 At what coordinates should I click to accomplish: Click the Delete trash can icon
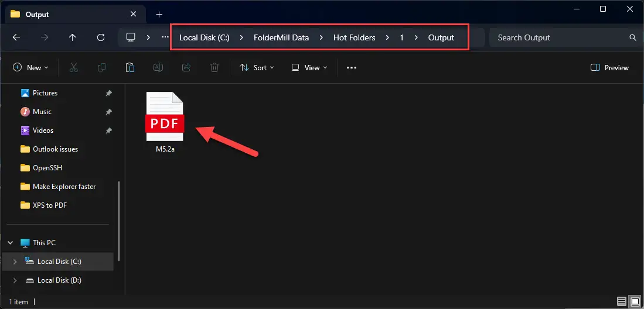click(214, 68)
